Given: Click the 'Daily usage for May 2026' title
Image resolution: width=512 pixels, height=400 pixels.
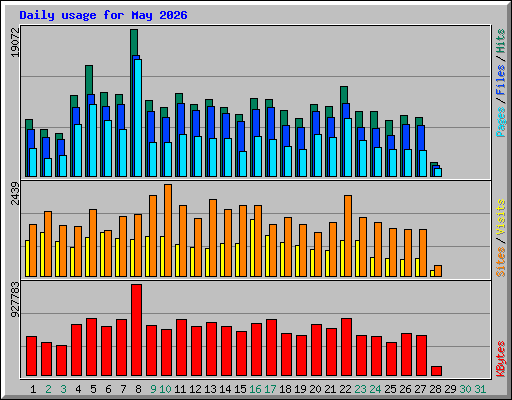Looking at the screenshot, I should pyautogui.click(x=103, y=15).
